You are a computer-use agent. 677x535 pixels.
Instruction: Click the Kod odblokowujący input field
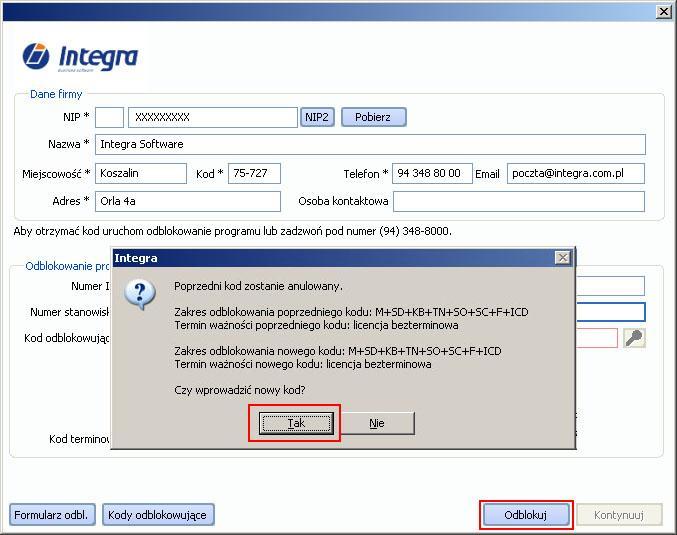click(x=597, y=338)
